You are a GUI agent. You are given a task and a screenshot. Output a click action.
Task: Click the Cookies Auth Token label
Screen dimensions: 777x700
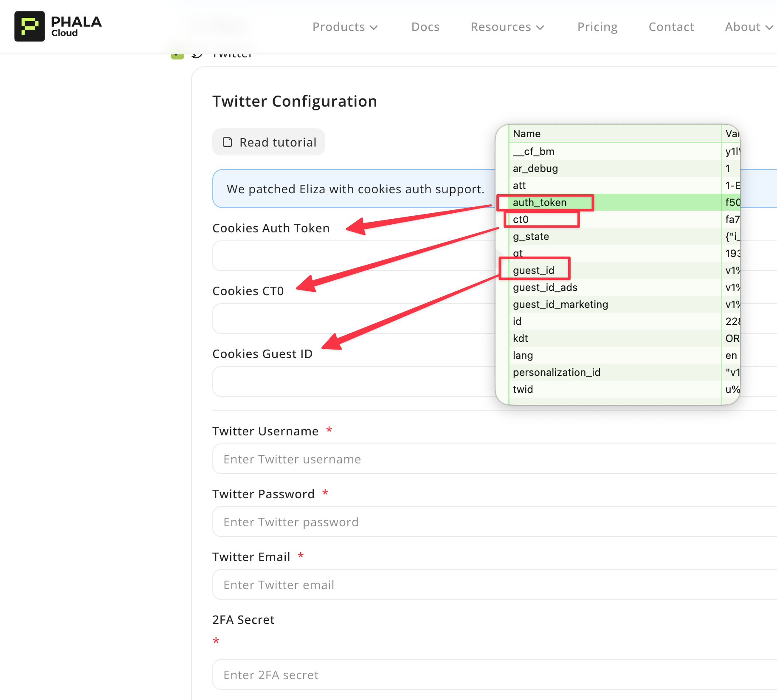pyautogui.click(x=271, y=228)
